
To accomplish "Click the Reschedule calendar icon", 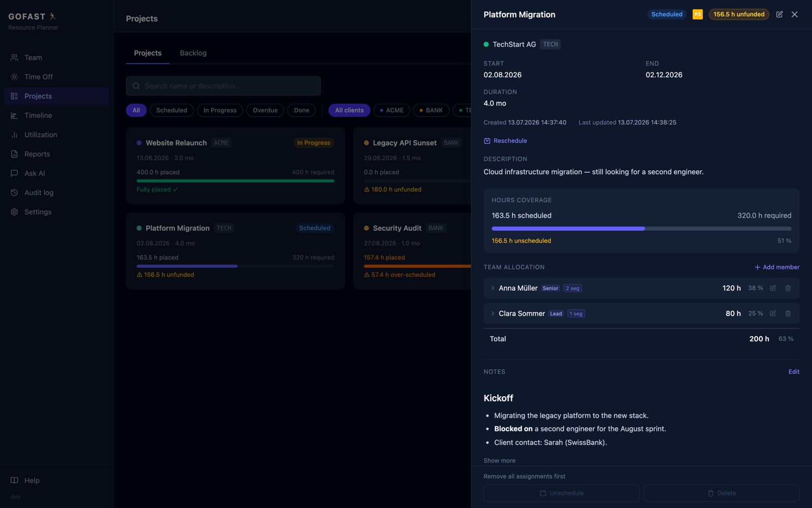I will [x=487, y=141].
